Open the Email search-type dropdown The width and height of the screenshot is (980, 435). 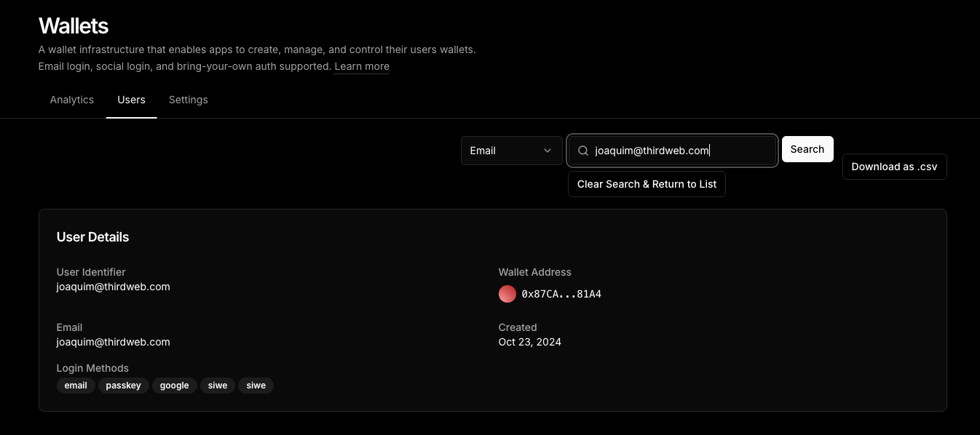511,151
